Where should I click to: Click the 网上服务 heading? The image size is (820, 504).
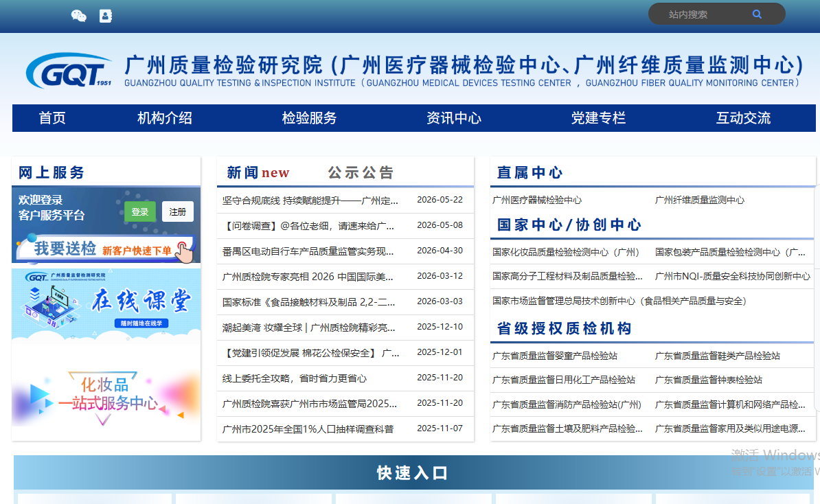click(x=52, y=172)
